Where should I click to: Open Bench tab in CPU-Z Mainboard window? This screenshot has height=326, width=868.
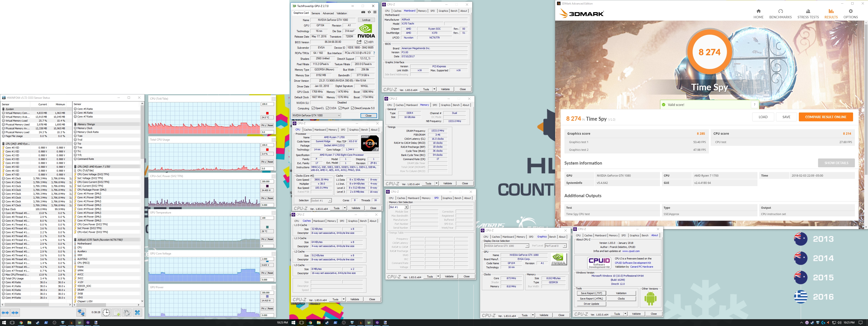[x=454, y=11]
